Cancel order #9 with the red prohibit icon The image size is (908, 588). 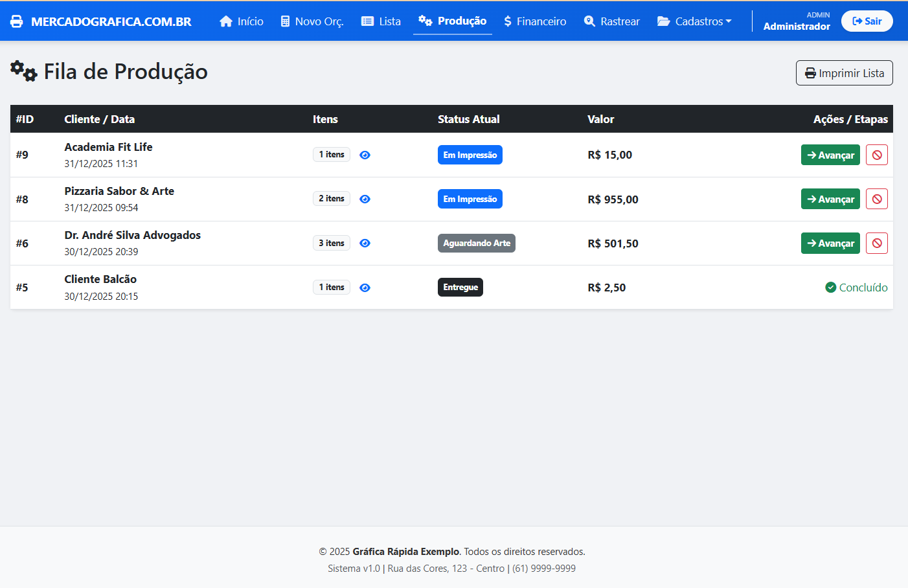click(876, 155)
